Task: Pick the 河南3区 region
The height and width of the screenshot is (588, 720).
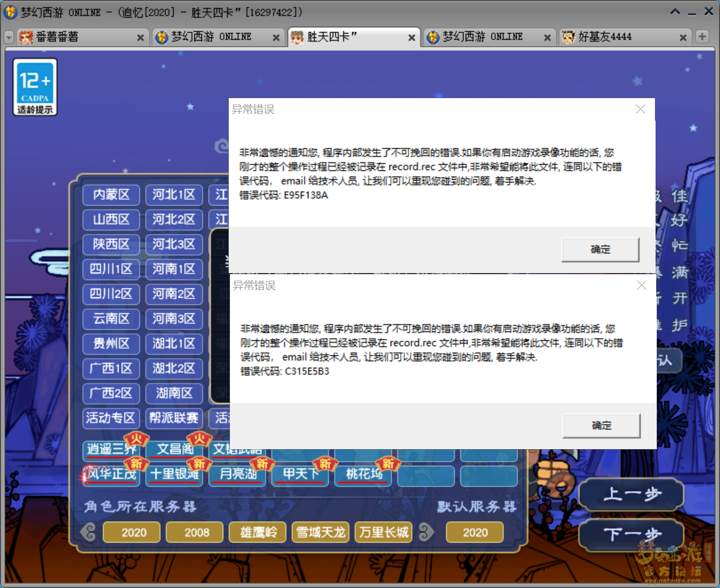Action: coord(174,319)
